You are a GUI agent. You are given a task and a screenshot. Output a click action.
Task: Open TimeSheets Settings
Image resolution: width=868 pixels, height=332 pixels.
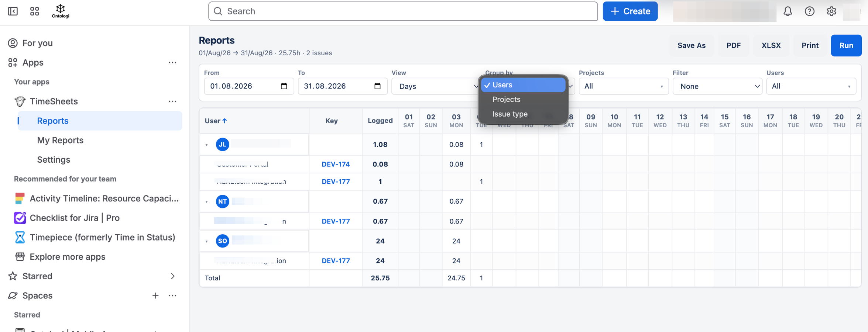click(54, 160)
